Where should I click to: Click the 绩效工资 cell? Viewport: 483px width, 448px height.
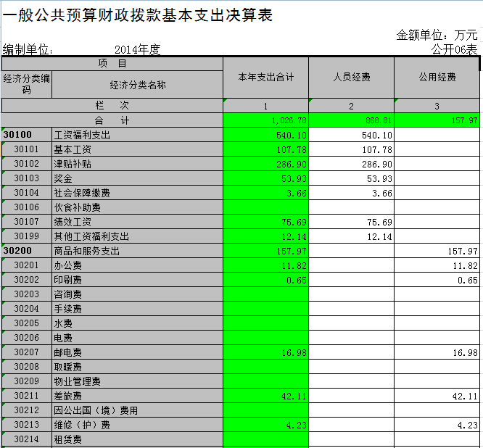[137, 222]
